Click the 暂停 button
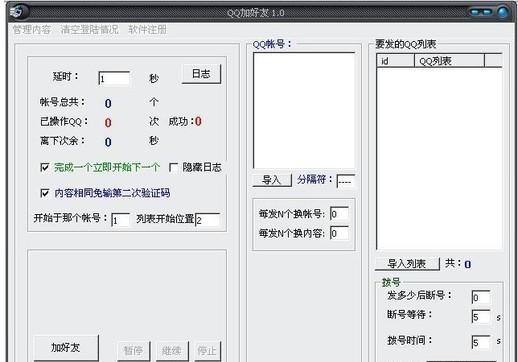This screenshot has height=362, width=518. pos(133,351)
